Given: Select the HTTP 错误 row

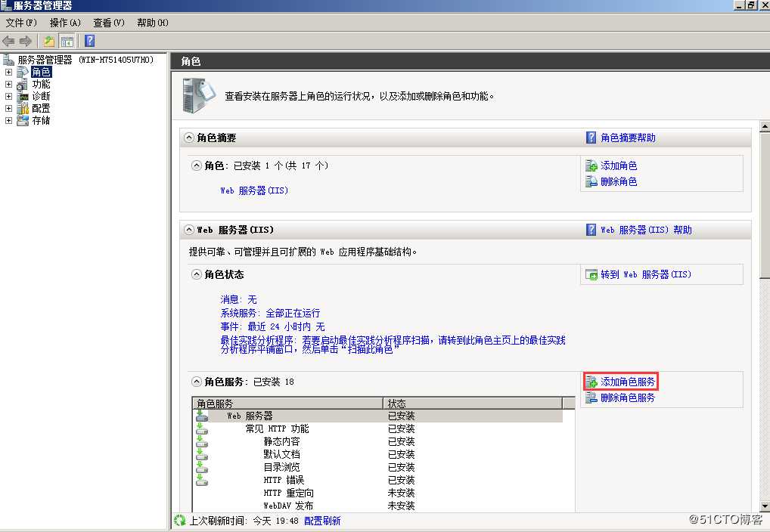Looking at the screenshot, I should click(378, 480).
